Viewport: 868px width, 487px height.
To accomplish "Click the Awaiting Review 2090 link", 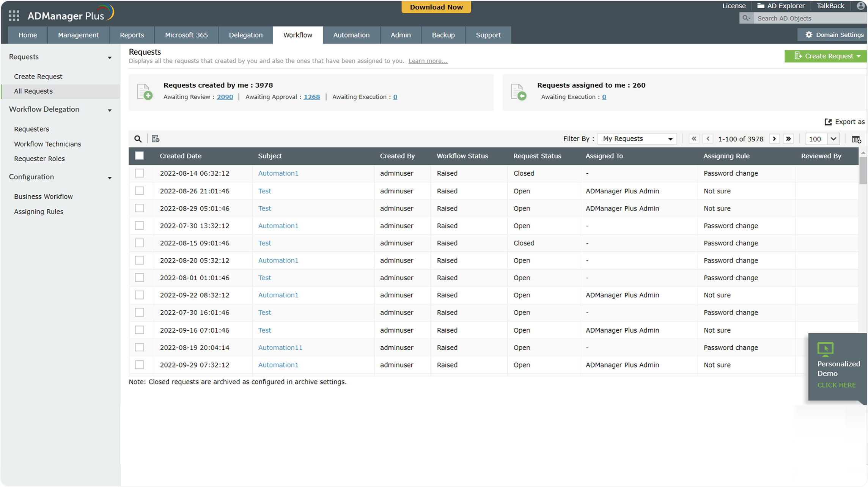I will pos(225,97).
